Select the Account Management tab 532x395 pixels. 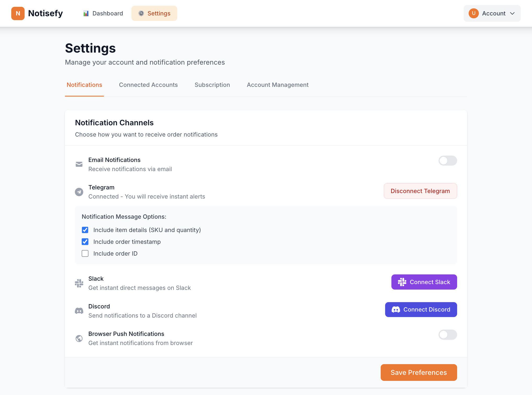pos(278,85)
